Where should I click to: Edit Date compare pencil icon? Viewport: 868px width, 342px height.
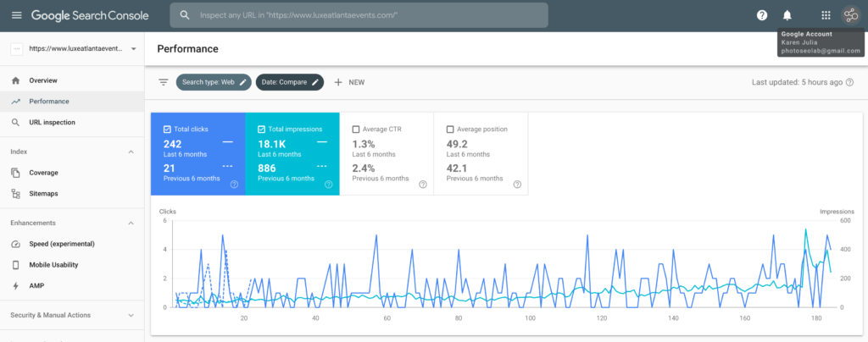coord(315,82)
